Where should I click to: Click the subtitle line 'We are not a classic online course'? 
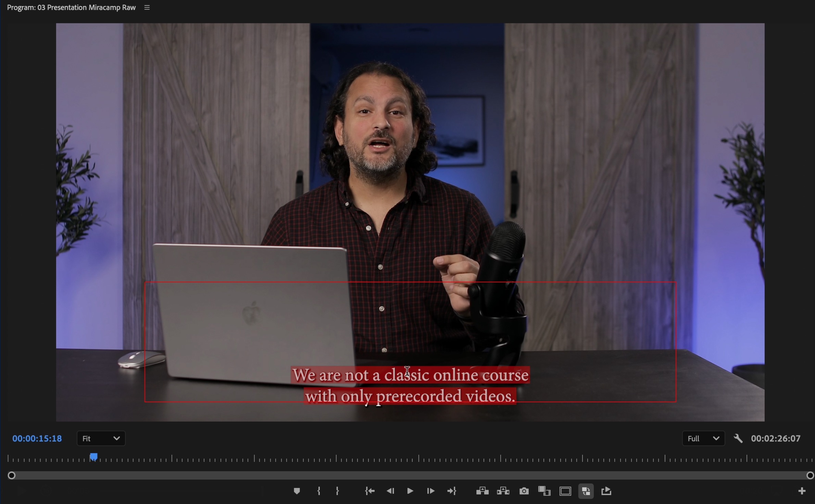click(x=411, y=375)
